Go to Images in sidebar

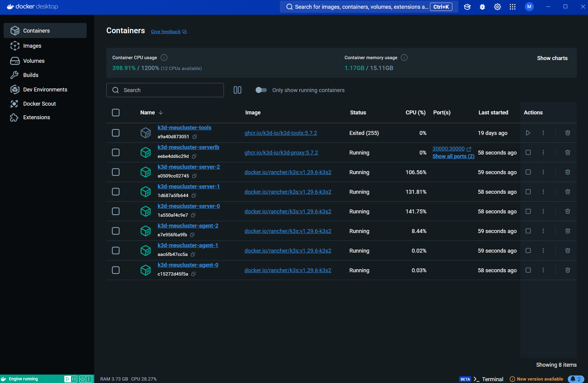click(x=32, y=46)
